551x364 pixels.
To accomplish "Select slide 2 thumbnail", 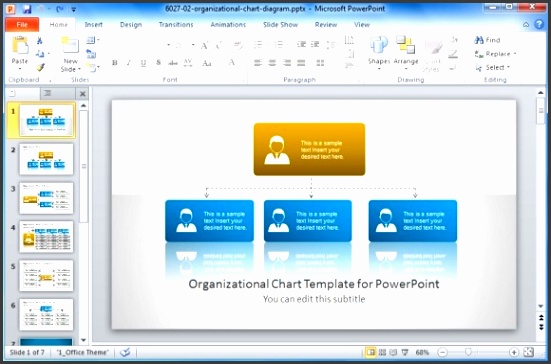I will [x=46, y=159].
